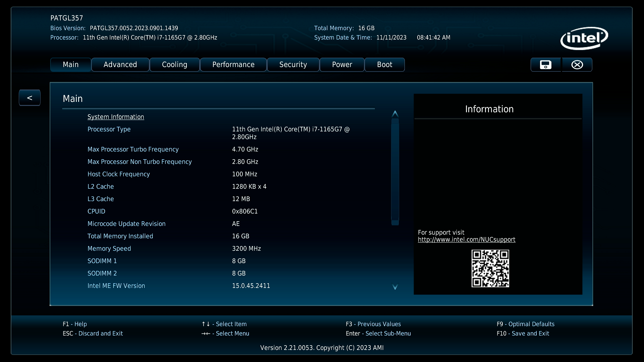Click the back arrow button

click(30, 98)
